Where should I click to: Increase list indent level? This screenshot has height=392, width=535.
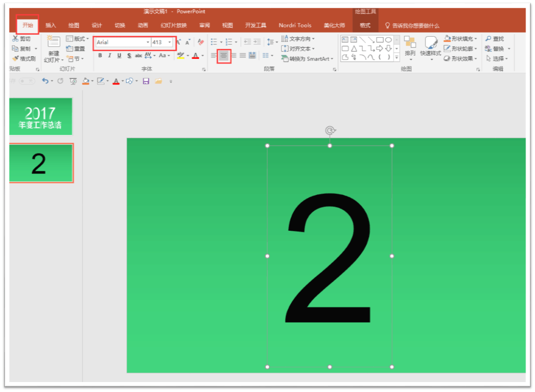(257, 43)
